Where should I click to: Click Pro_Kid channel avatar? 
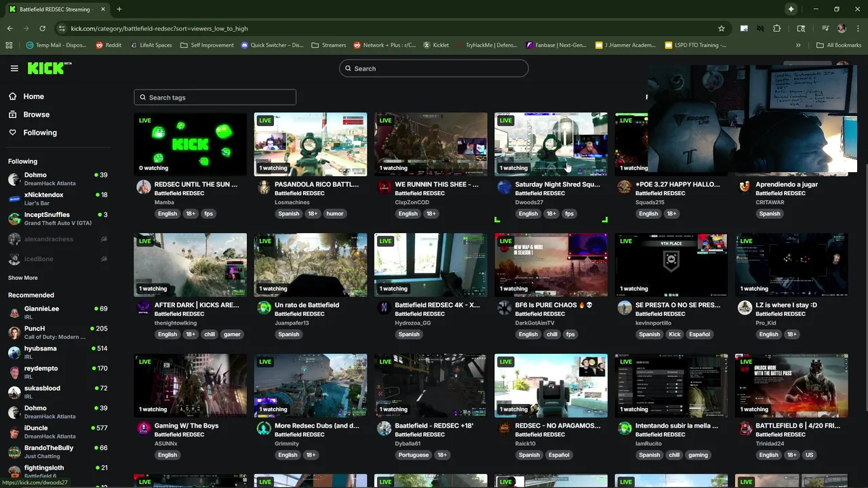[x=745, y=308]
